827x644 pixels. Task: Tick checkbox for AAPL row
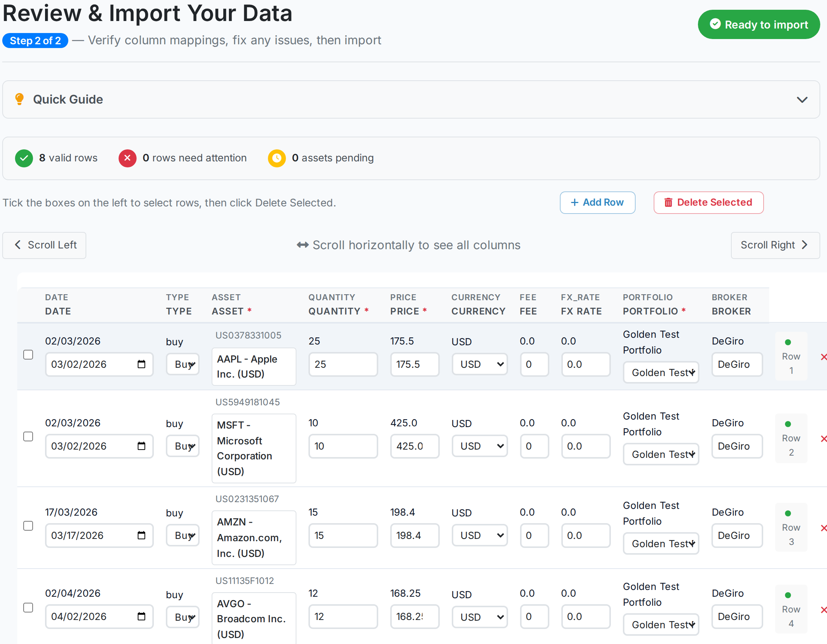point(28,355)
